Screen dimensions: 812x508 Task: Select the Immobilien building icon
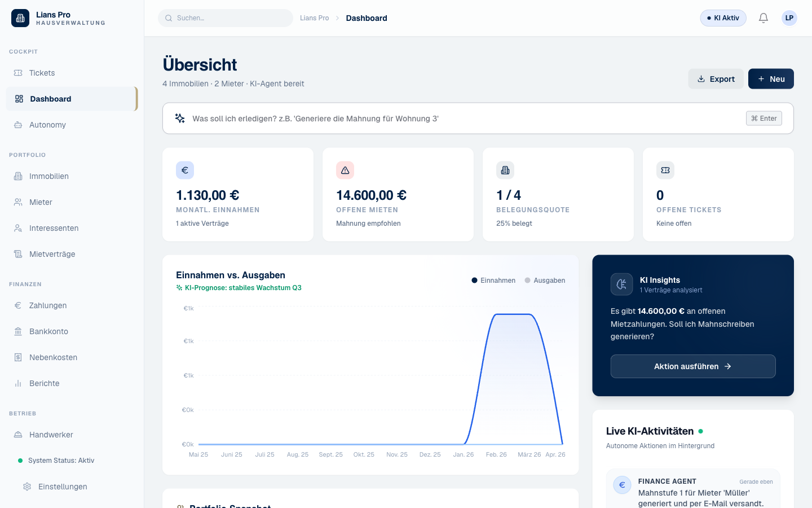click(19, 176)
